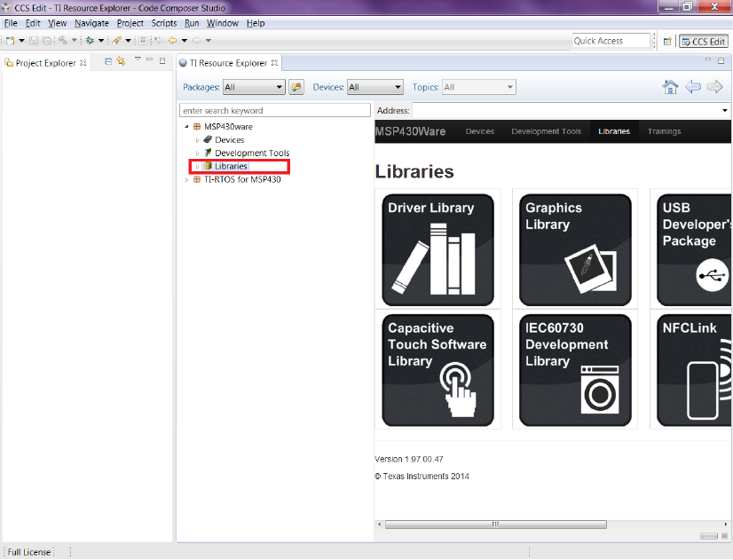733x560 pixels.
Task: Minimize the Project Explorer panel
Action: pos(150,59)
